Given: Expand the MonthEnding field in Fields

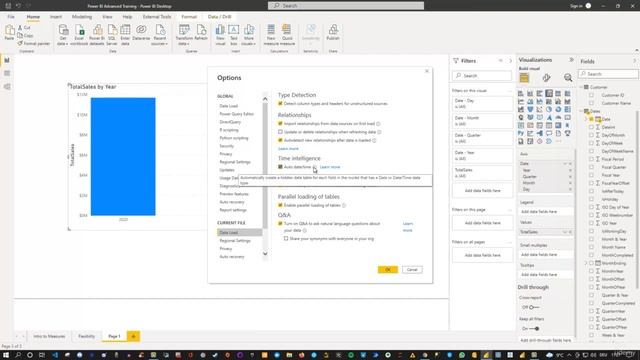Looking at the screenshot, I should click(x=586, y=263).
